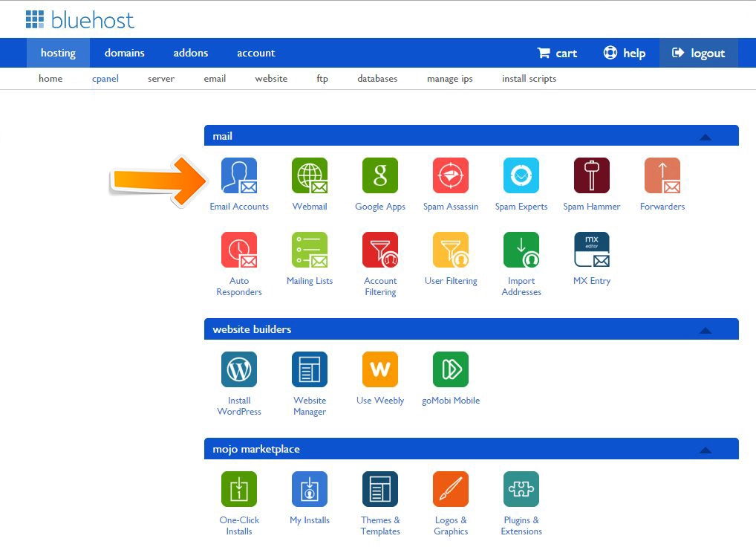756x550 pixels.
Task: Collapse the website builders section arrow
Action: point(706,331)
